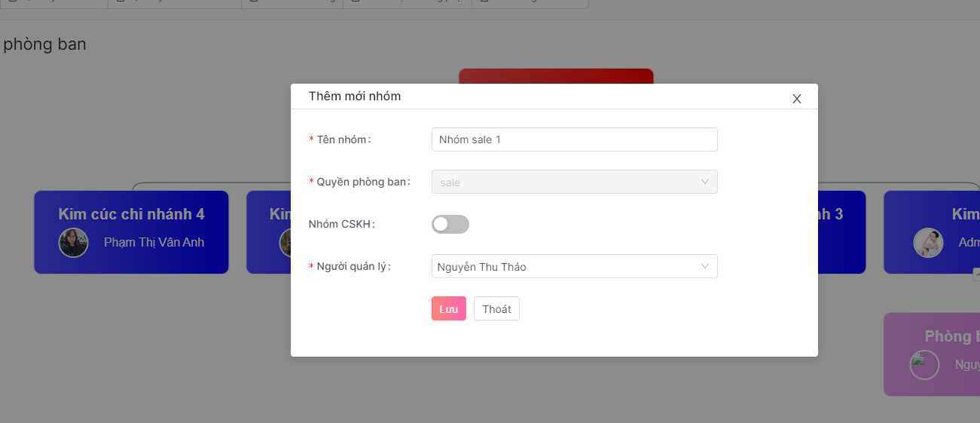Click the Admin avatar on rightmost blue card

[x=928, y=243]
